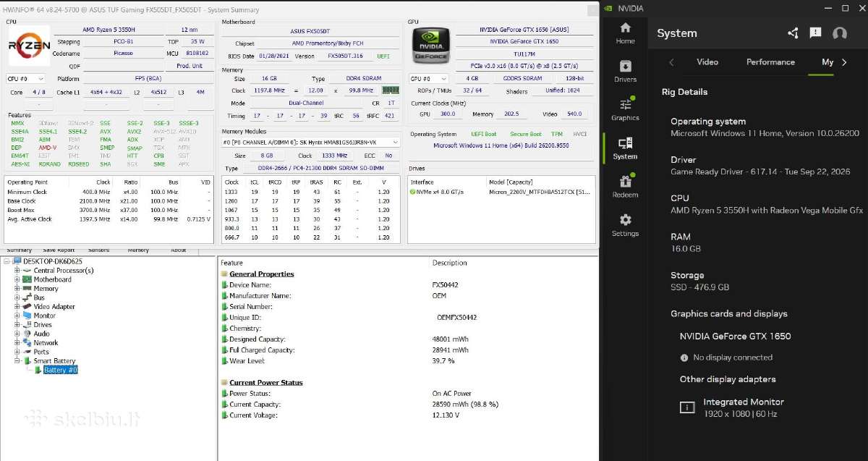
Task: Switch to the Performance tab in NVIDIA
Action: point(770,62)
